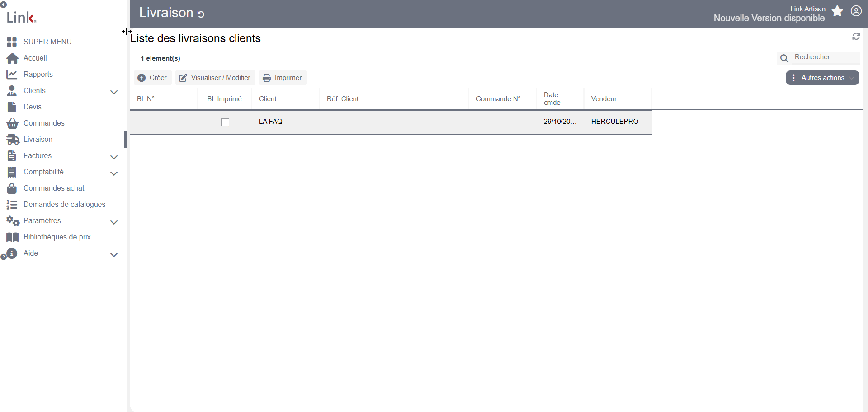Open the Accueil home icon
This screenshot has width=868, height=412.
[12, 58]
